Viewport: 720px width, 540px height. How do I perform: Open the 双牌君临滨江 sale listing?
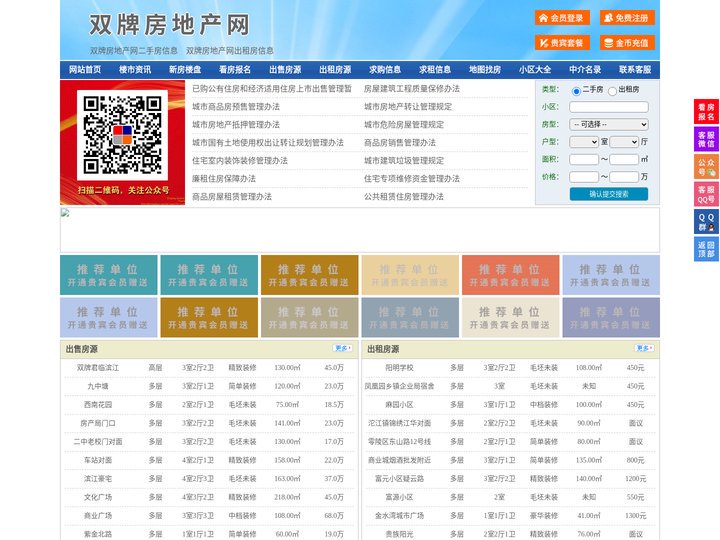click(98, 368)
